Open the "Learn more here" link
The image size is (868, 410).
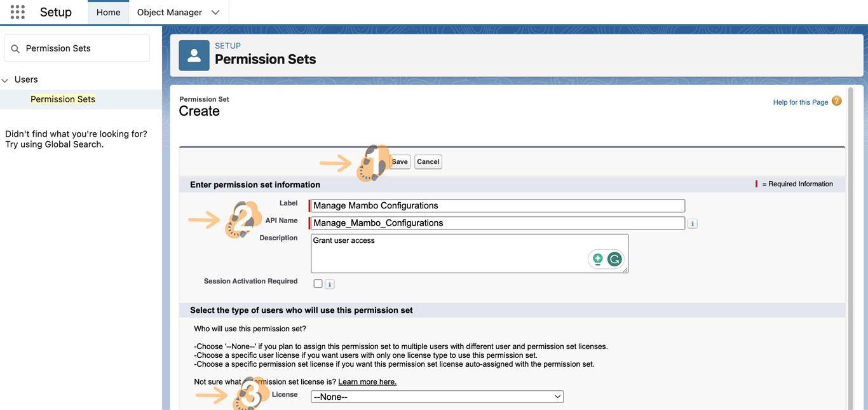[367, 381]
